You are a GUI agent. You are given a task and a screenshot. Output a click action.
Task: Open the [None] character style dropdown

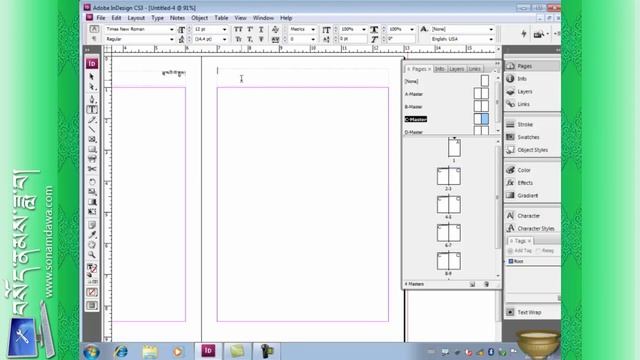pos(491,29)
